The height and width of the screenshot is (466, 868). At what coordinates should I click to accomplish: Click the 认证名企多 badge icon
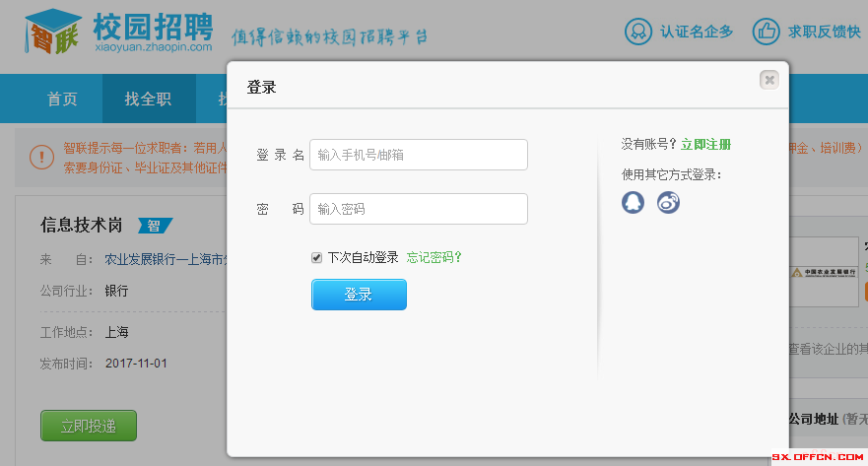(x=639, y=32)
